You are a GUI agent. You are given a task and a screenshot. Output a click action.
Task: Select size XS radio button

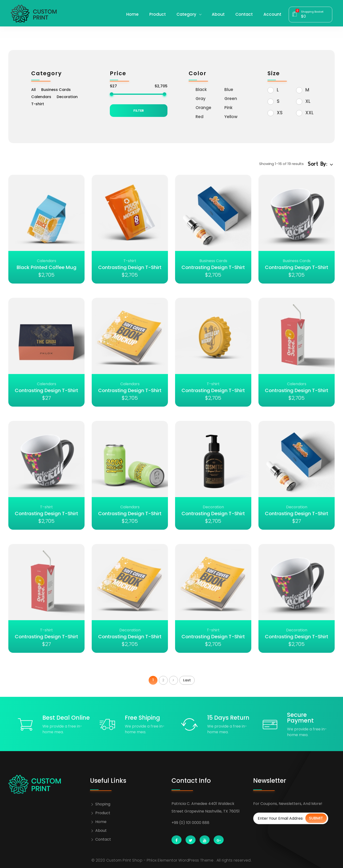coord(271,113)
